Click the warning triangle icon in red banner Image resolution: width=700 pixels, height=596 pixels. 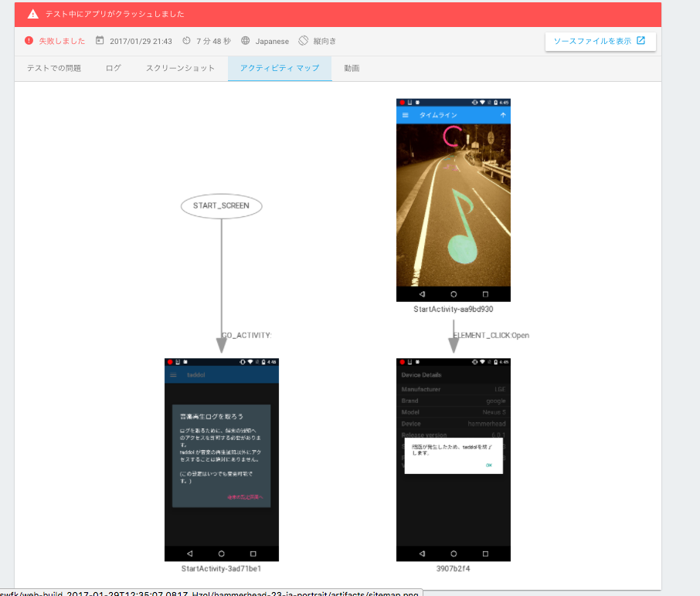click(x=33, y=14)
